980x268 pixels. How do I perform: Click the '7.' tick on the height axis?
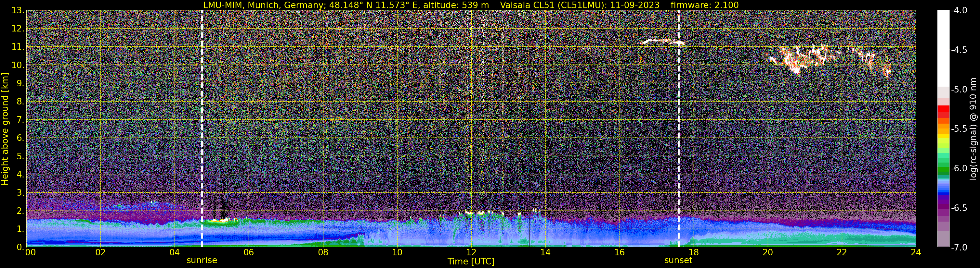click(x=20, y=120)
